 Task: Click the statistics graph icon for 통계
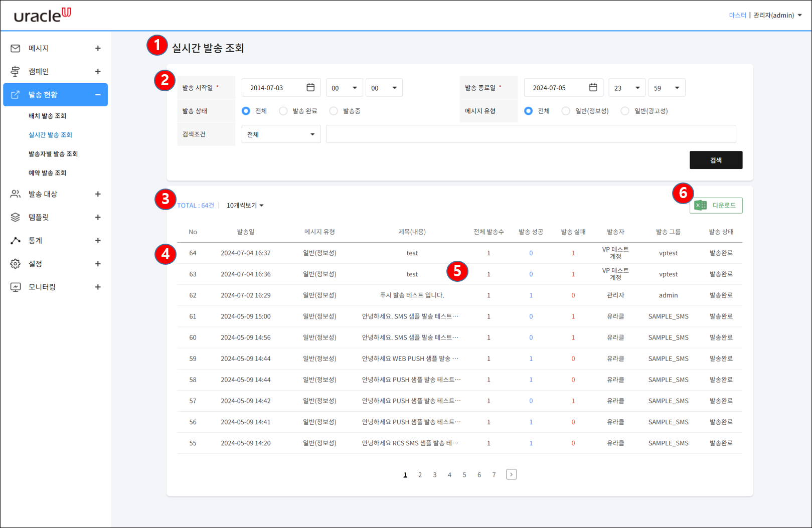click(16, 241)
